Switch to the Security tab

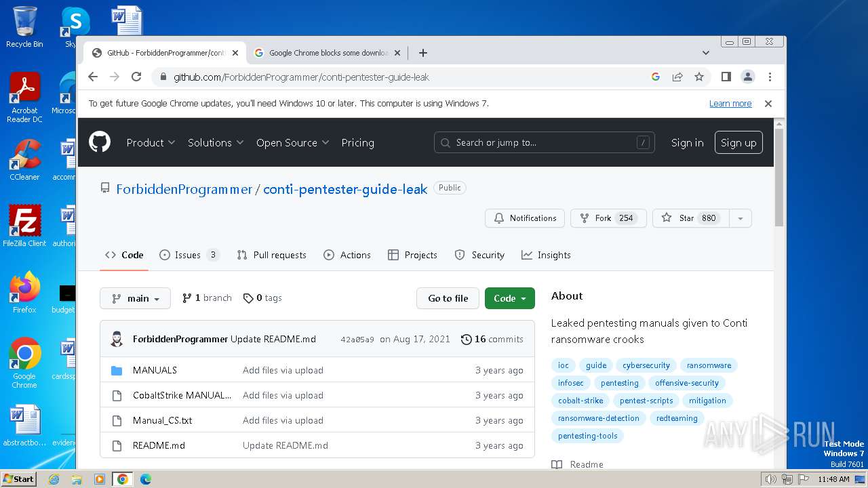point(479,255)
